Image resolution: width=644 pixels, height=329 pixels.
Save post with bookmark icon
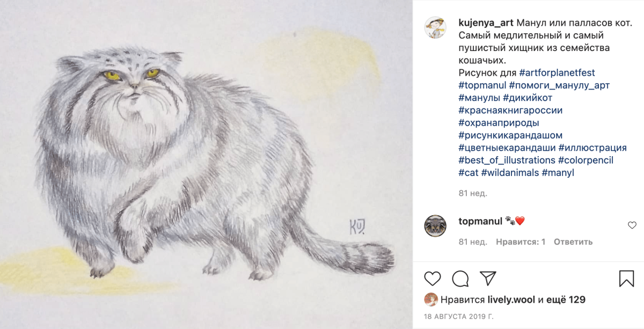pos(626,278)
